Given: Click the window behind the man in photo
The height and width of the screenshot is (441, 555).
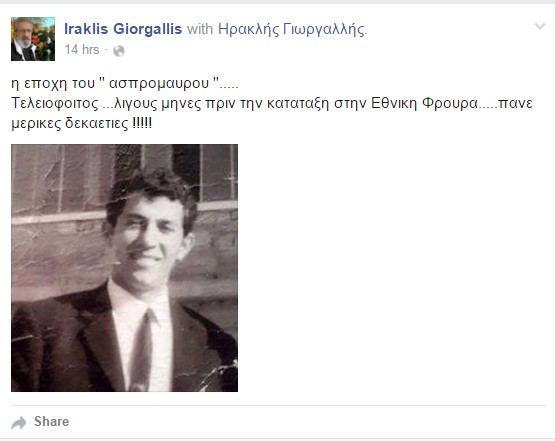Looking at the screenshot, I should (217, 172).
